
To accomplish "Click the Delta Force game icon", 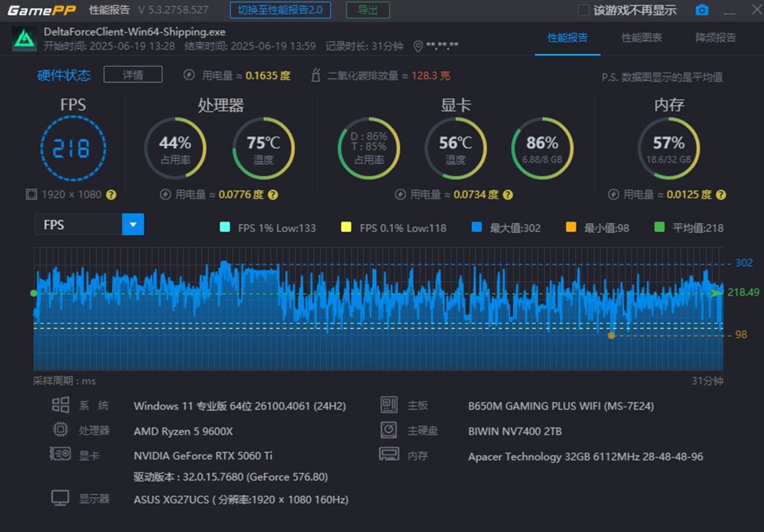I will tap(24, 39).
